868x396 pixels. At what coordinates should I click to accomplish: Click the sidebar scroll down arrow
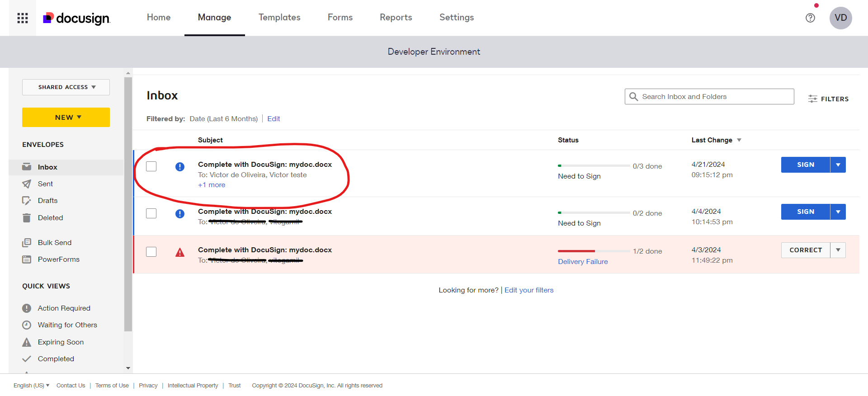coord(128,368)
